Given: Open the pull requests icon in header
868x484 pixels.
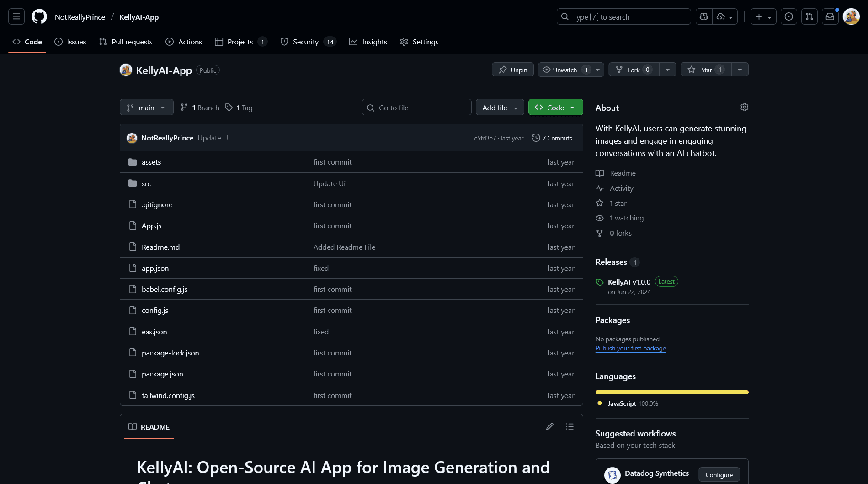Looking at the screenshot, I should pyautogui.click(x=809, y=17).
